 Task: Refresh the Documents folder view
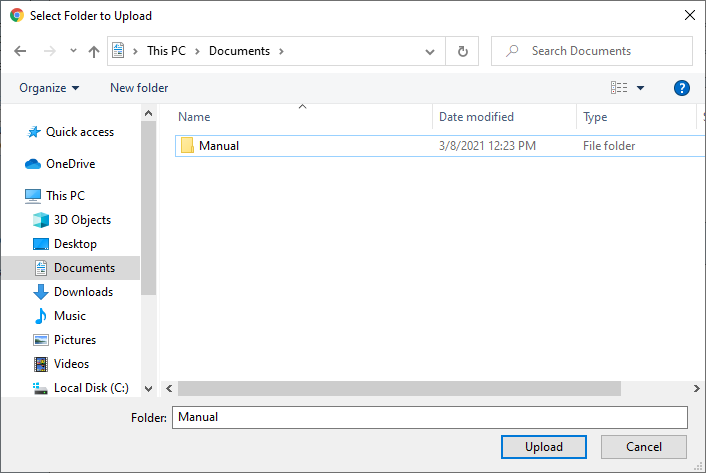[462, 51]
